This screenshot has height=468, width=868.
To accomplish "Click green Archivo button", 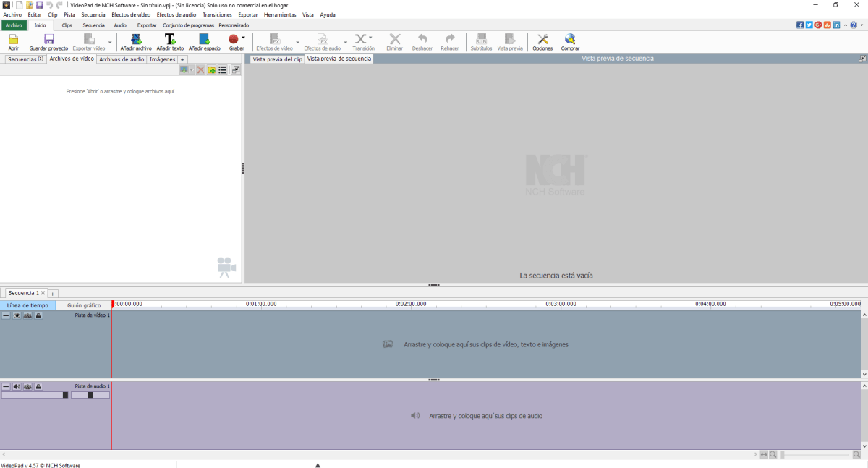I will (14, 25).
